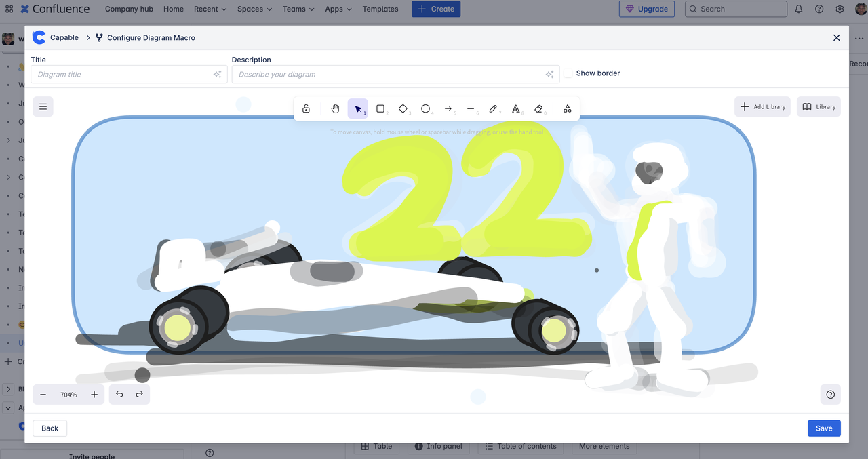Select the Line drawing tool
Screen dimensions: 868x459
(471, 108)
